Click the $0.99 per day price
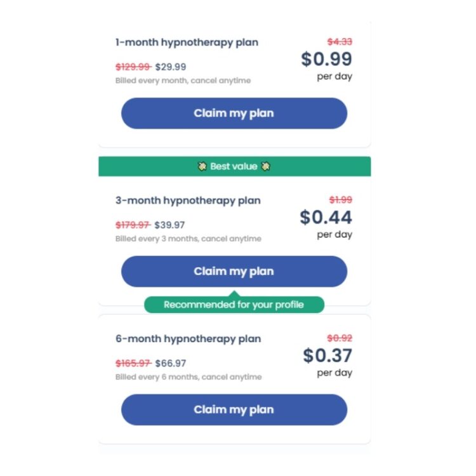476x476 pixels. point(326,59)
